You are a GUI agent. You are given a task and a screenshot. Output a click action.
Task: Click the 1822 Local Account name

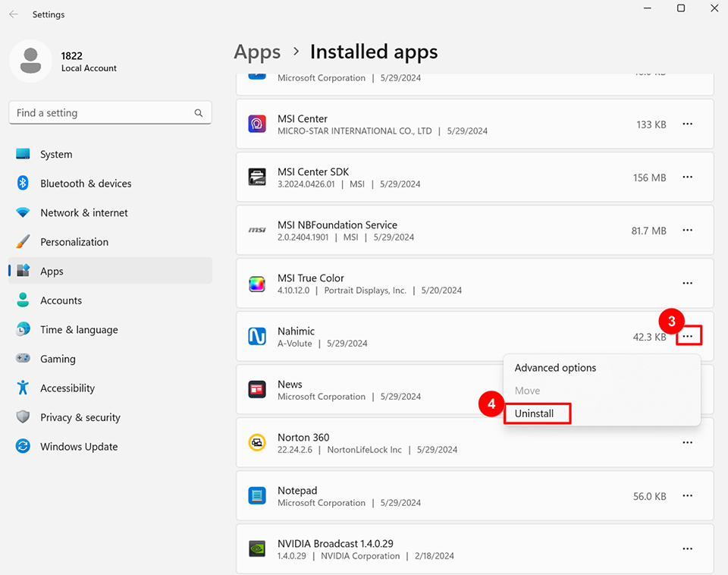click(x=89, y=61)
